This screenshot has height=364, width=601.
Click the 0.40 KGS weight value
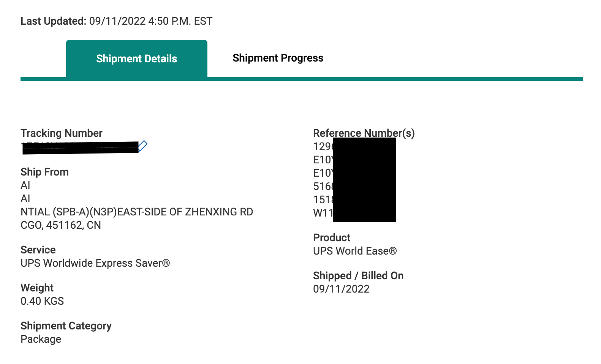[42, 301]
